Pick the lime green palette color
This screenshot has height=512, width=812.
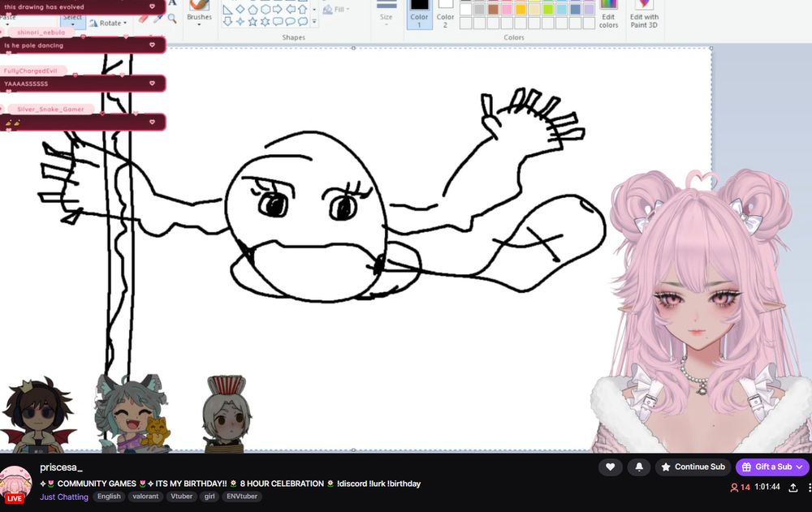[x=548, y=9]
